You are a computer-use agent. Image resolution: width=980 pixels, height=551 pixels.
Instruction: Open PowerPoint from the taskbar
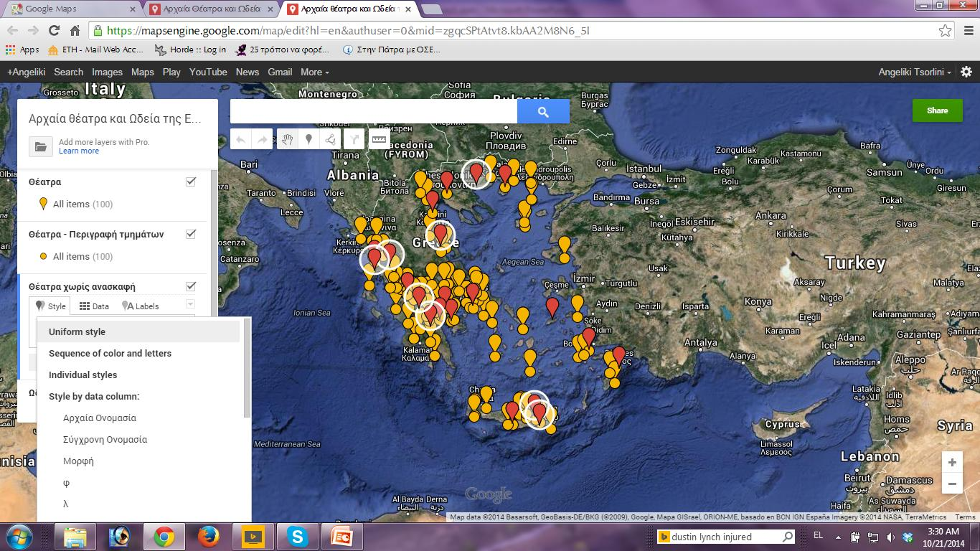click(341, 537)
